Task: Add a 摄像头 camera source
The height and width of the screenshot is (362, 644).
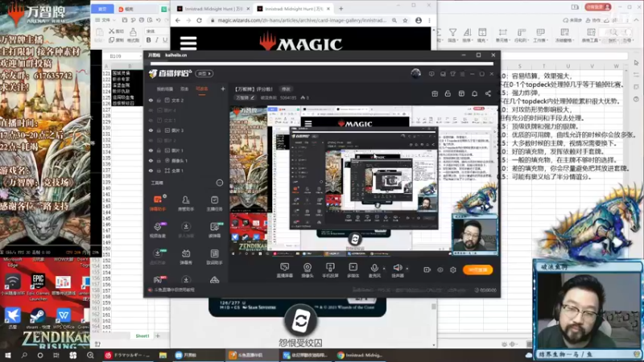Action: pos(308,270)
